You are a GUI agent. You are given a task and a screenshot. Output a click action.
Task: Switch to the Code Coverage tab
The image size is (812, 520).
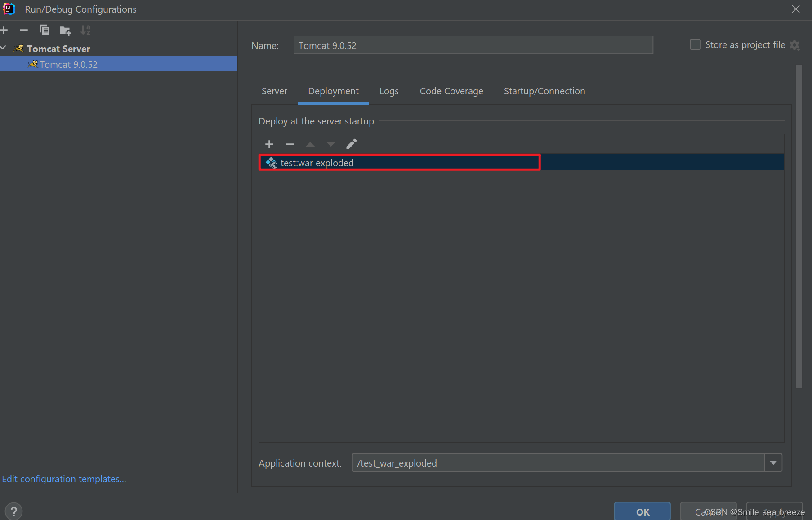451,91
